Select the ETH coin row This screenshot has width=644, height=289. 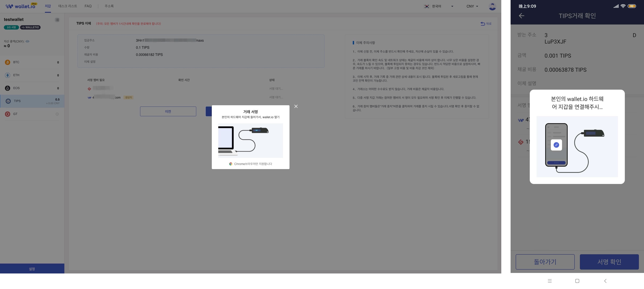pyautogui.click(x=32, y=75)
